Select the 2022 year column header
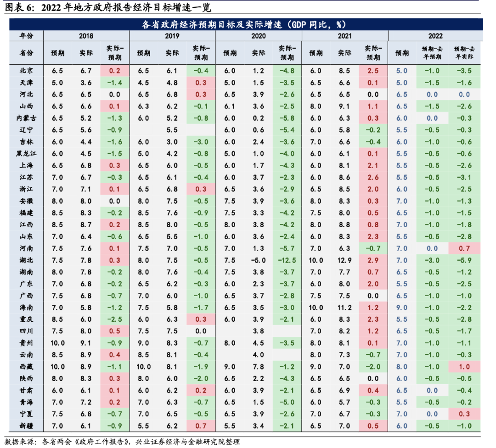Viewport: 496px width, 448px height. [435, 36]
